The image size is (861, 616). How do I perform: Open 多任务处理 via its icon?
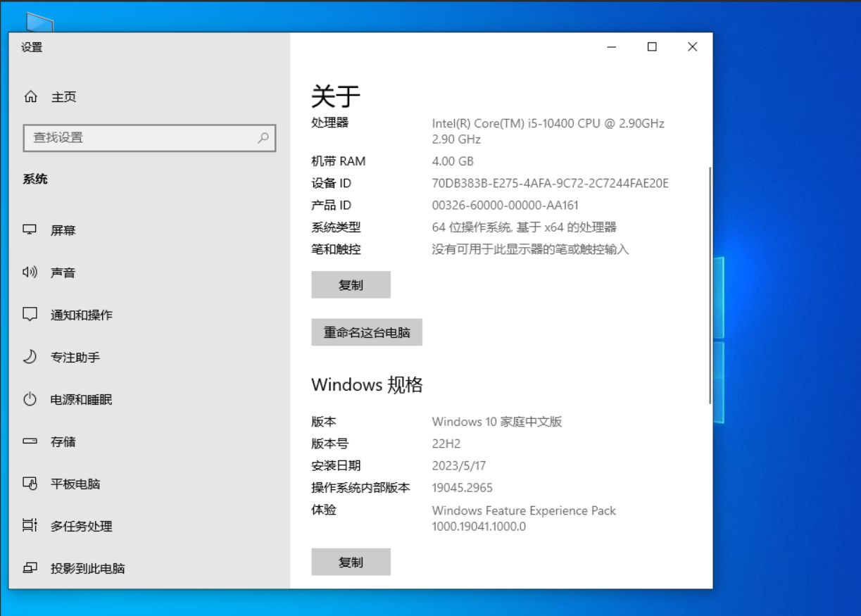[x=30, y=526]
